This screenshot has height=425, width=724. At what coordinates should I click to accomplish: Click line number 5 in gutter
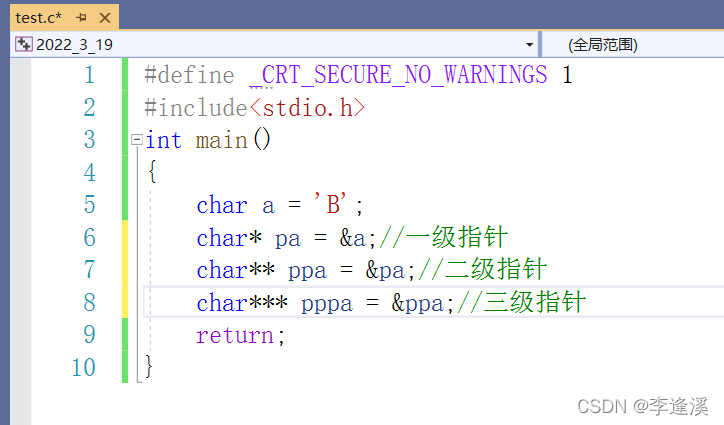pos(90,205)
